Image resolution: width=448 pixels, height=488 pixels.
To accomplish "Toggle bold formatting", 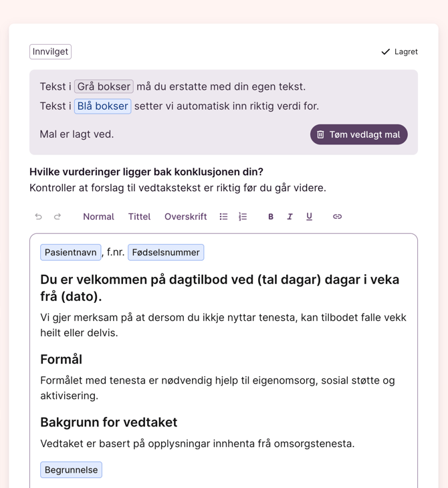I will tap(271, 217).
